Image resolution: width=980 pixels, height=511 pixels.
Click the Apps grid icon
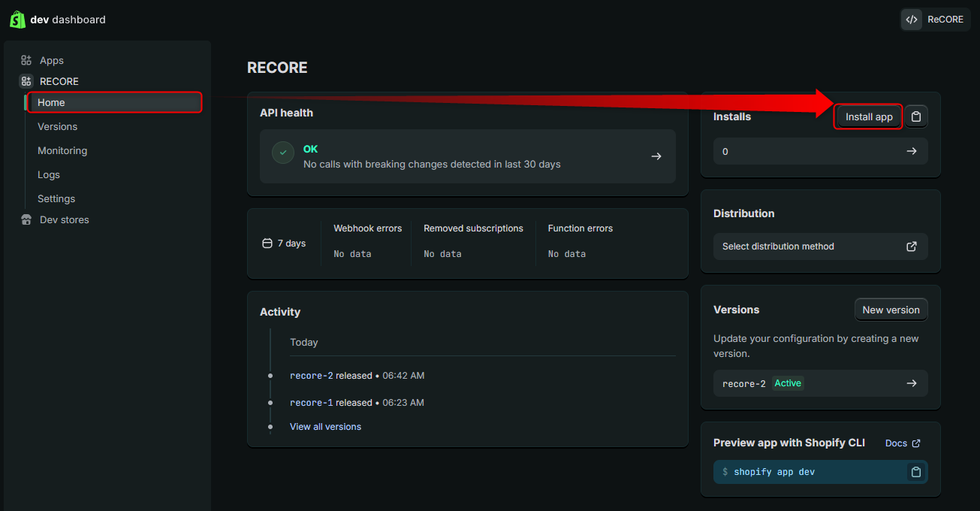coord(26,60)
